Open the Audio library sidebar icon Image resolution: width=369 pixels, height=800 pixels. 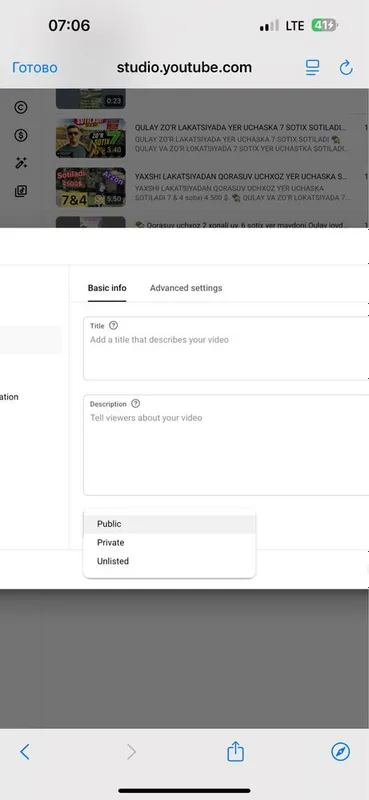pos(21,191)
